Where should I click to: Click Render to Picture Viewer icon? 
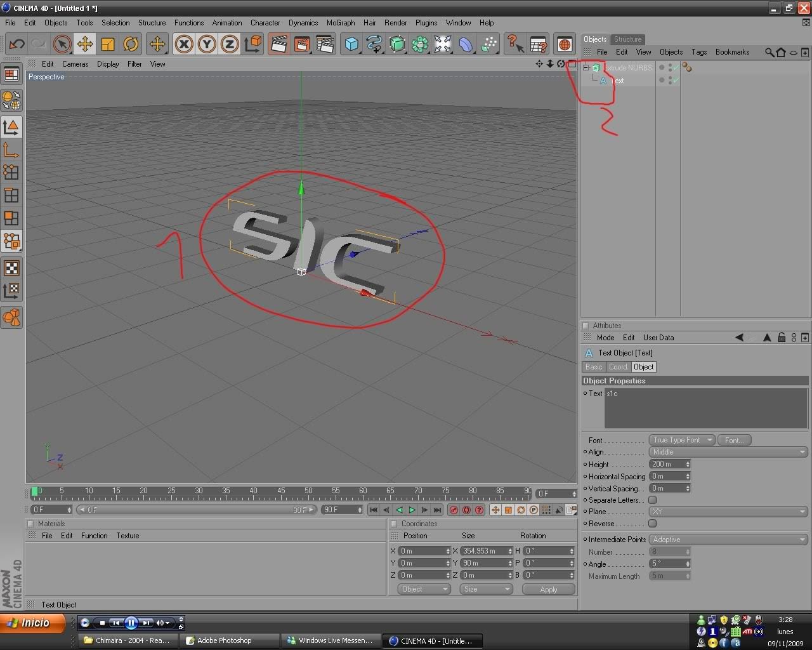302,44
